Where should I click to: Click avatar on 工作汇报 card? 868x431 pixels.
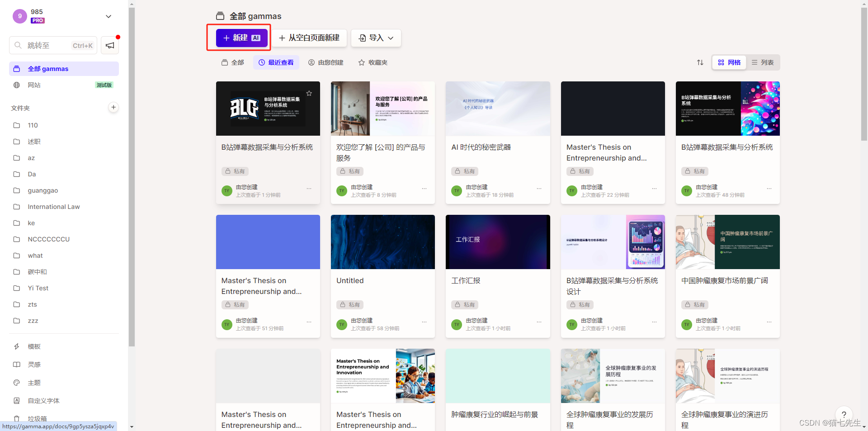point(457,324)
